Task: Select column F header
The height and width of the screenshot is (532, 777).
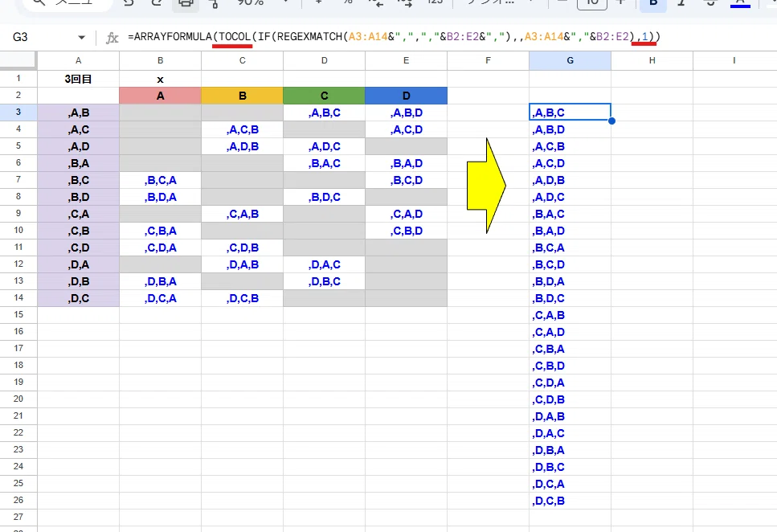Action: [488, 60]
